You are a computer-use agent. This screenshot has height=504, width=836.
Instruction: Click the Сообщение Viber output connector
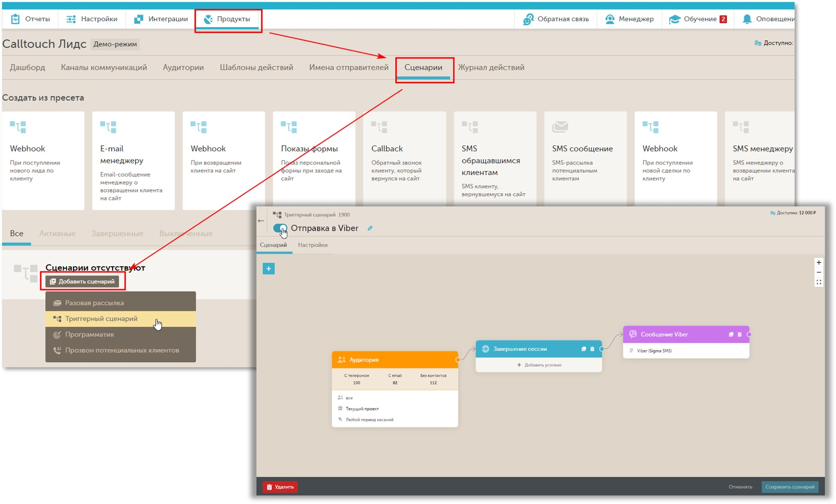click(x=749, y=334)
